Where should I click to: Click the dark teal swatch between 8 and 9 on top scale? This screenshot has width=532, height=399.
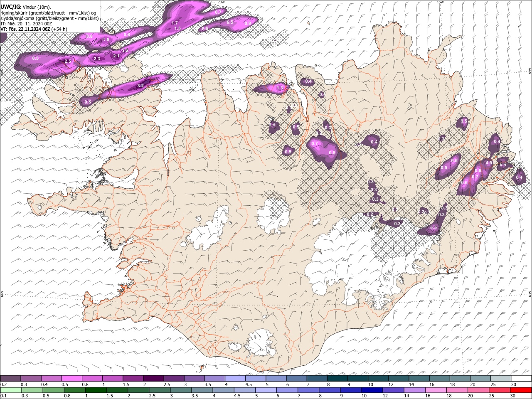tap(337, 378)
